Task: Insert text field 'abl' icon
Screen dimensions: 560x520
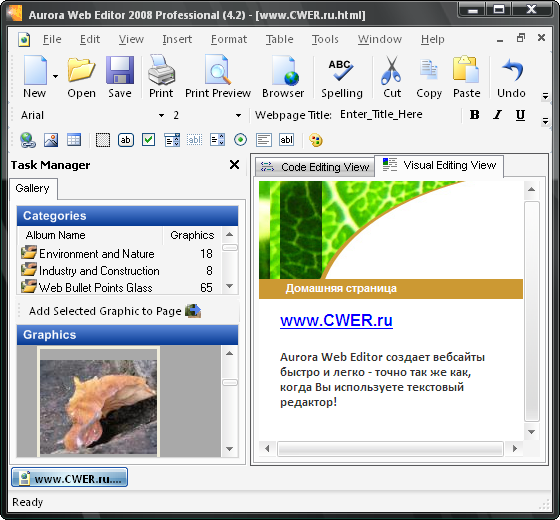Action: [286, 140]
